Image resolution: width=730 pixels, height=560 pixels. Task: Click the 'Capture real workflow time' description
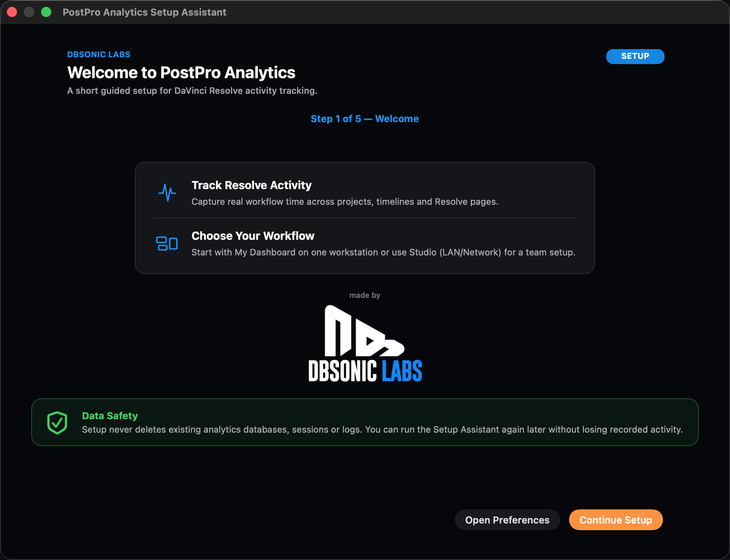[x=345, y=201]
